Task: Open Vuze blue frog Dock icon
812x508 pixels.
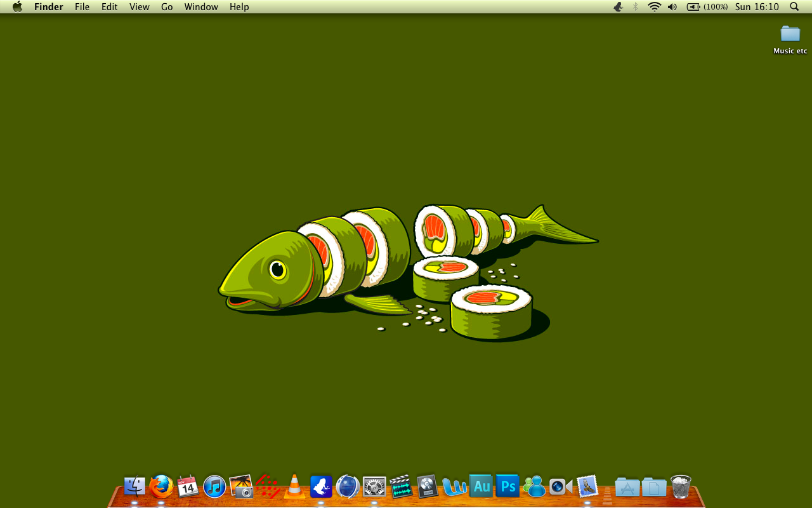Action: (321, 487)
